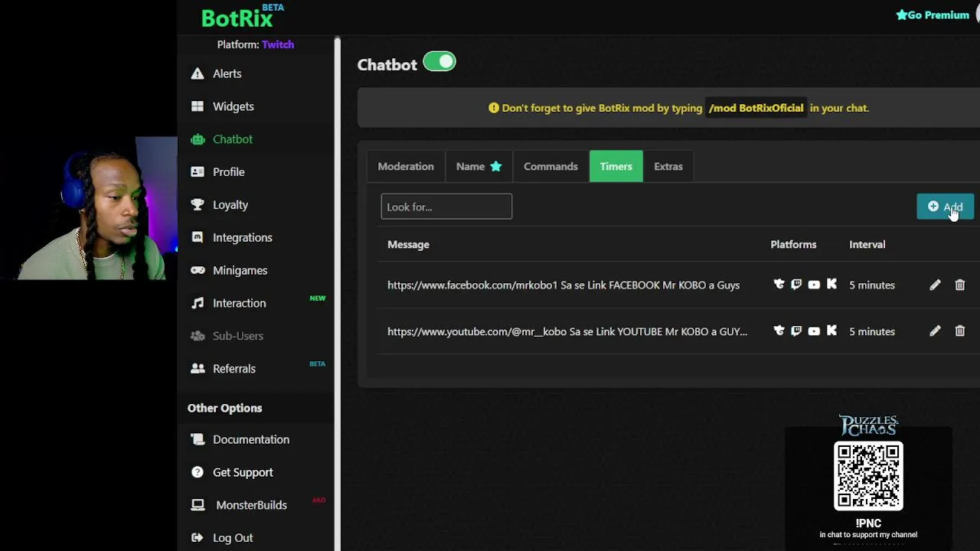Viewport: 980px width, 551px height.
Task: Click Trovo platform icon in YouTube timer row
Action: pyautogui.click(x=779, y=331)
